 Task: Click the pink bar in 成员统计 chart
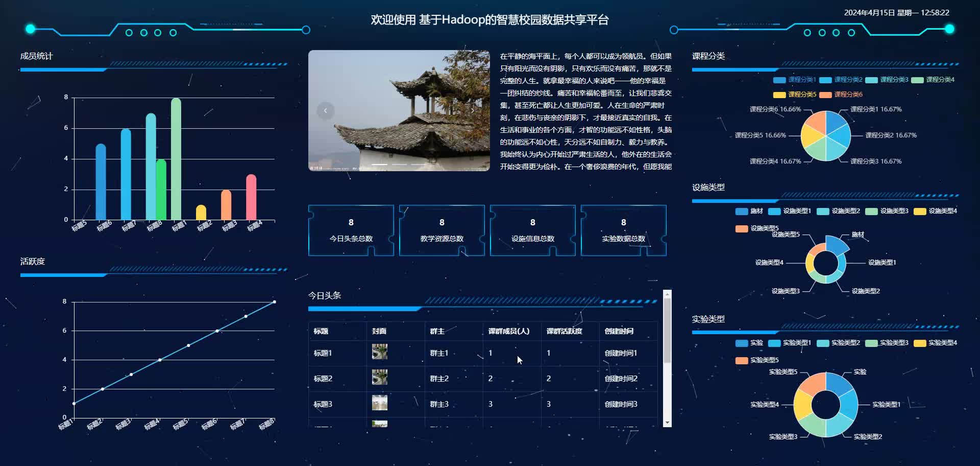(251, 197)
